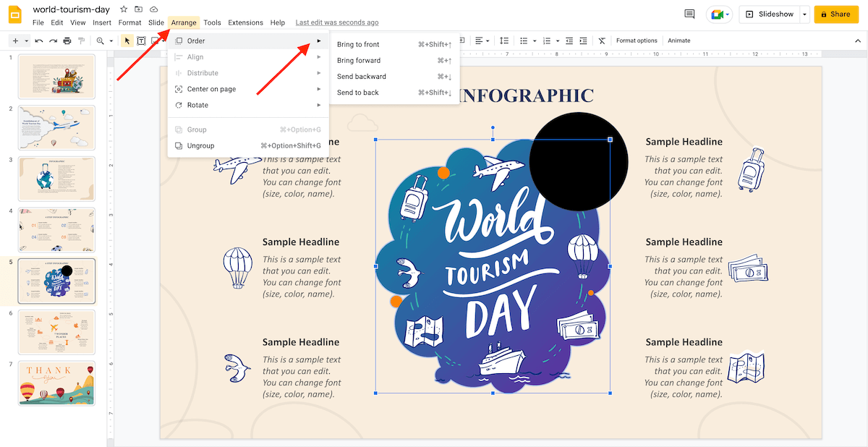
Task: Click the cloud save status icon
Action: pos(154,9)
